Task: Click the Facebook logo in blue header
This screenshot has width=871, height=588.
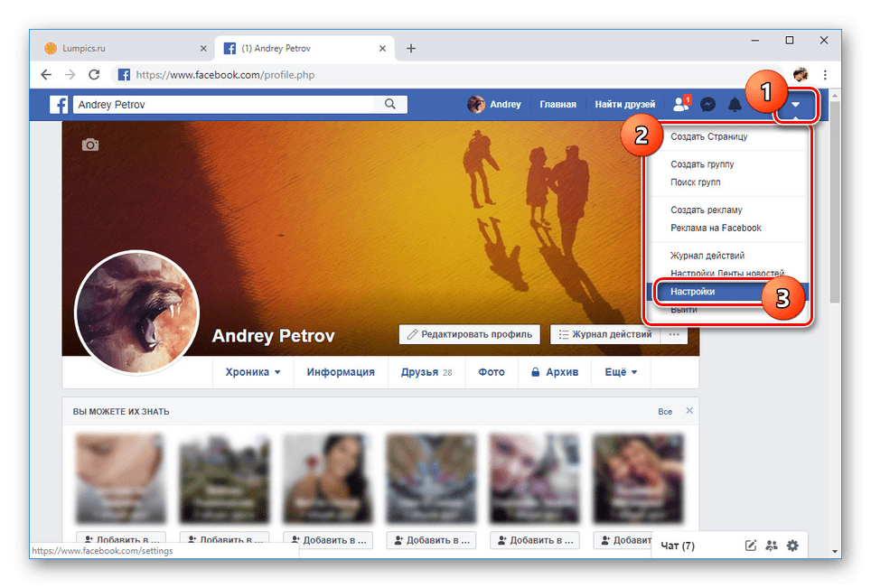Action: pyautogui.click(x=59, y=105)
